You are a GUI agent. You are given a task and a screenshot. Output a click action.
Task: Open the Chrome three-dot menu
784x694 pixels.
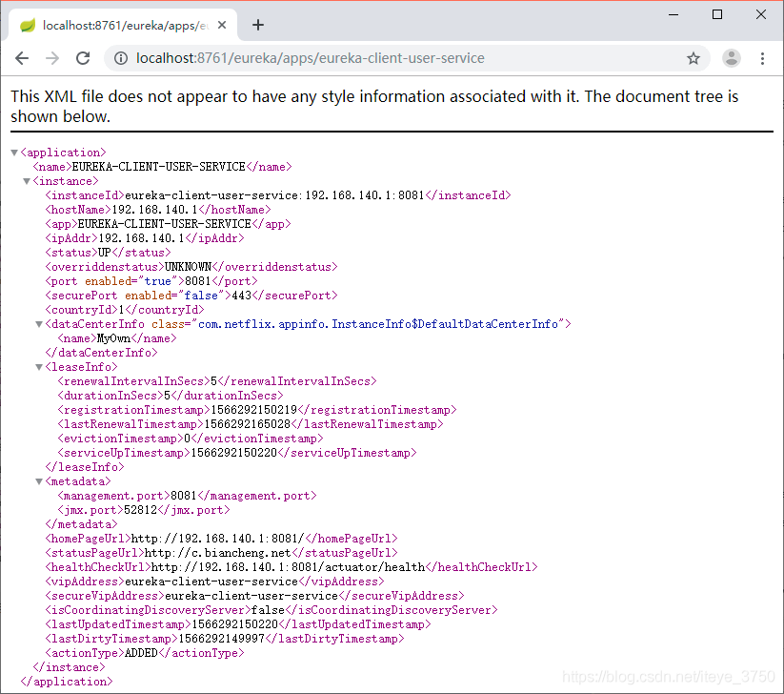click(x=762, y=58)
